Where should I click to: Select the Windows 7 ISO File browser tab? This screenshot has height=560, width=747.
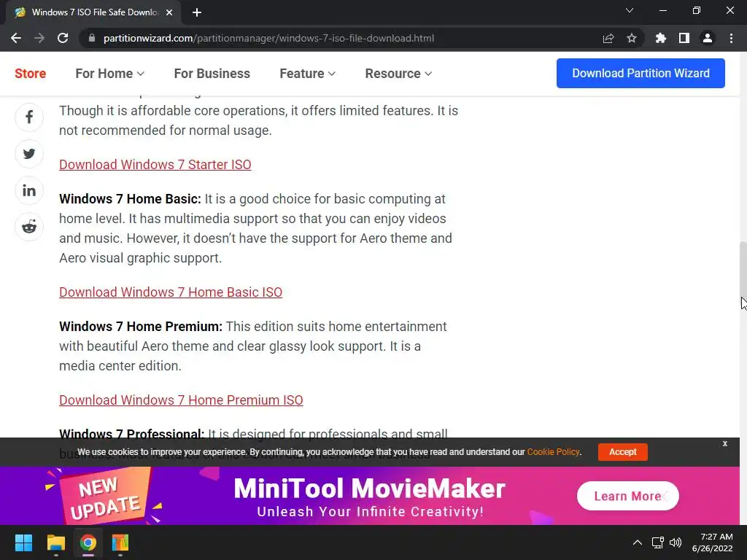(93, 12)
